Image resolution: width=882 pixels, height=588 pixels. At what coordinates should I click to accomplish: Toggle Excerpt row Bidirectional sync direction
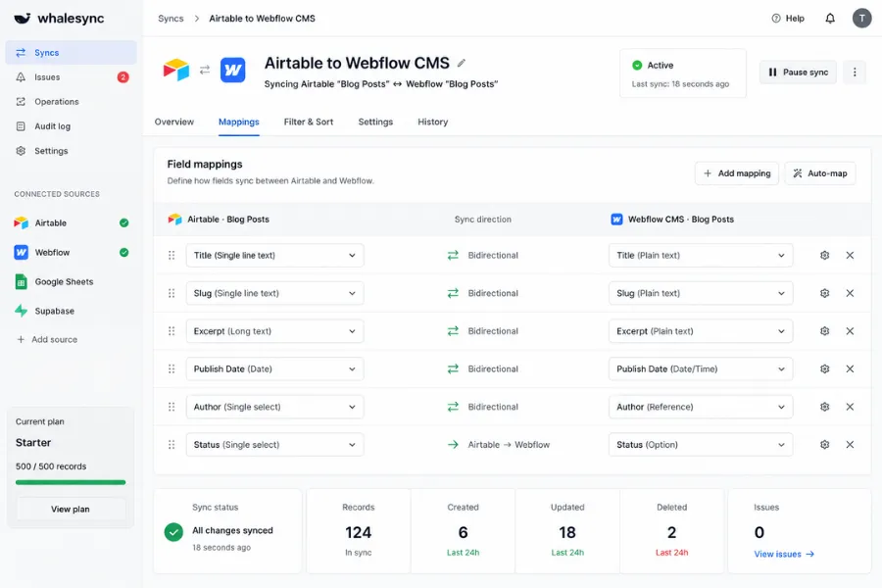(482, 331)
